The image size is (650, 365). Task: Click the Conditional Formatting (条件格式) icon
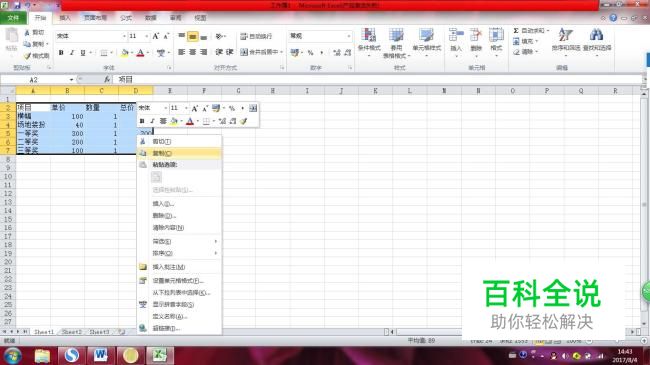(x=369, y=35)
